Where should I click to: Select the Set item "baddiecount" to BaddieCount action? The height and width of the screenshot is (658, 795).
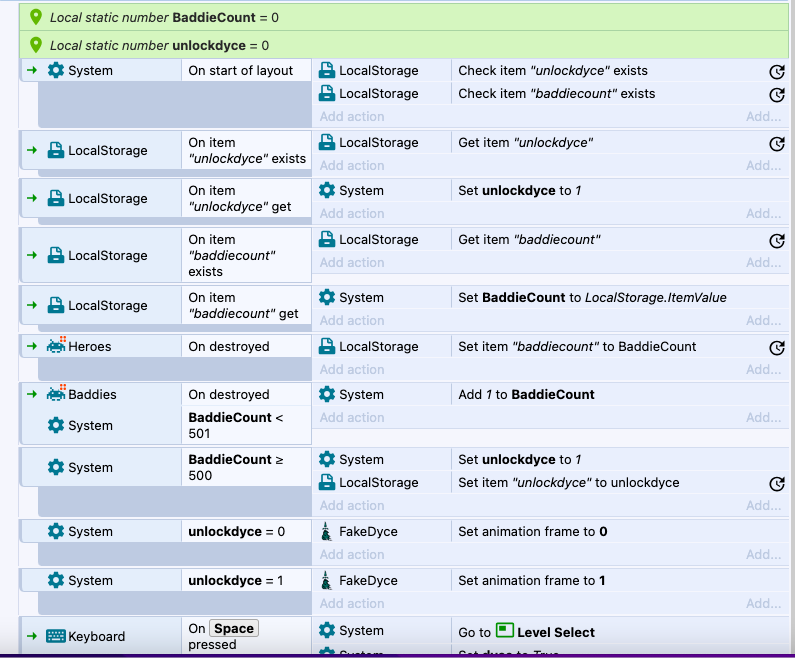[x=551, y=346]
